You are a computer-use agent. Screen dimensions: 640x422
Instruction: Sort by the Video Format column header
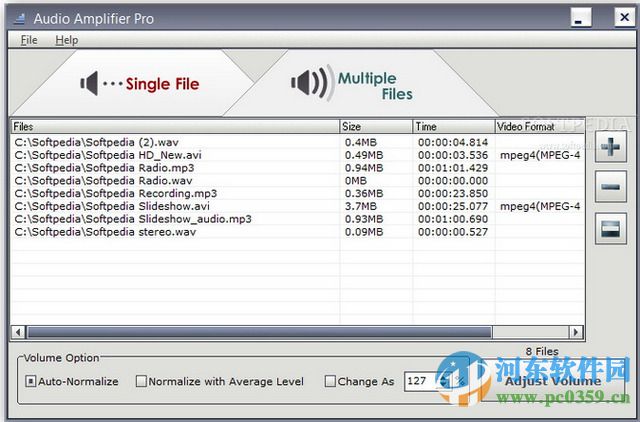click(x=540, y=127)
